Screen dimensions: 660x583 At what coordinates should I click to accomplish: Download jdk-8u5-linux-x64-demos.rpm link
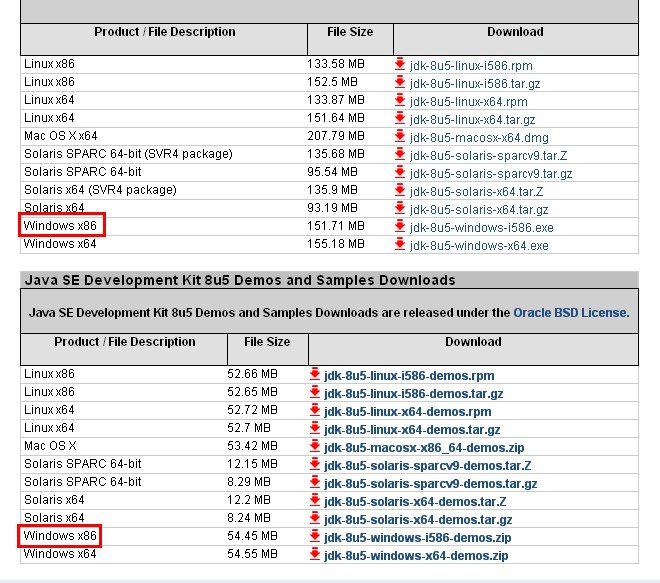click(x=407, y=412)
